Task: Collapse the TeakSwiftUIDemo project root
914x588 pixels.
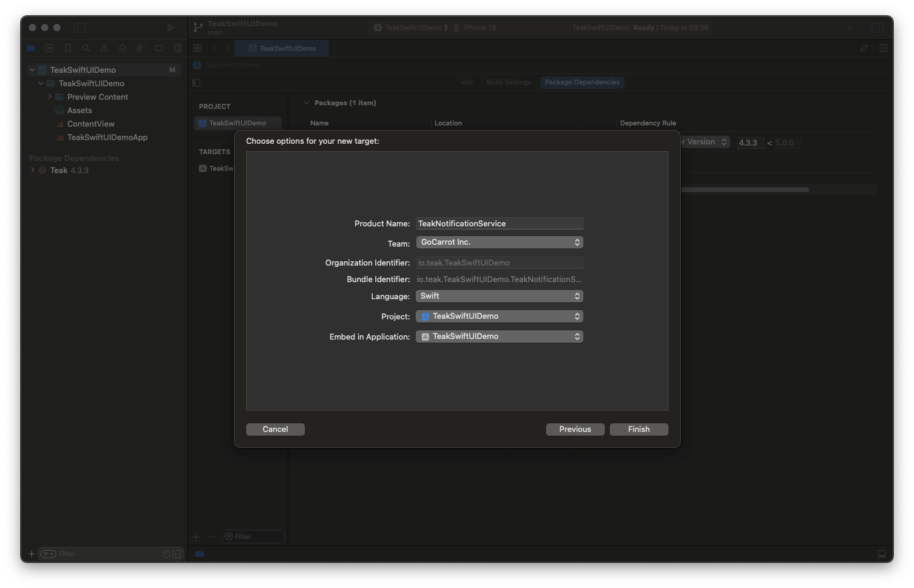Action: tap(32, 70)
